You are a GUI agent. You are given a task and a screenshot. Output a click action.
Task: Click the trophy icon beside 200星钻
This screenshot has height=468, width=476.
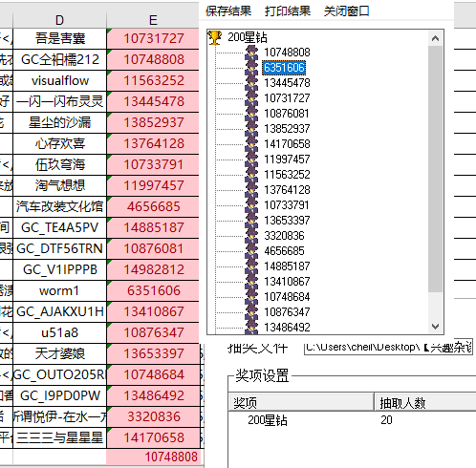point(214,37)
